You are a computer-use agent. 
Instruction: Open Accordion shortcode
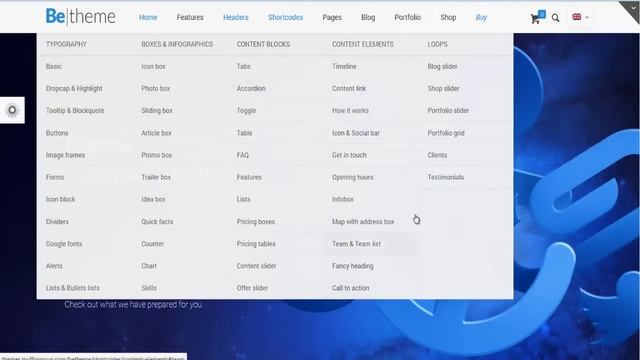(x=251, y=89)
